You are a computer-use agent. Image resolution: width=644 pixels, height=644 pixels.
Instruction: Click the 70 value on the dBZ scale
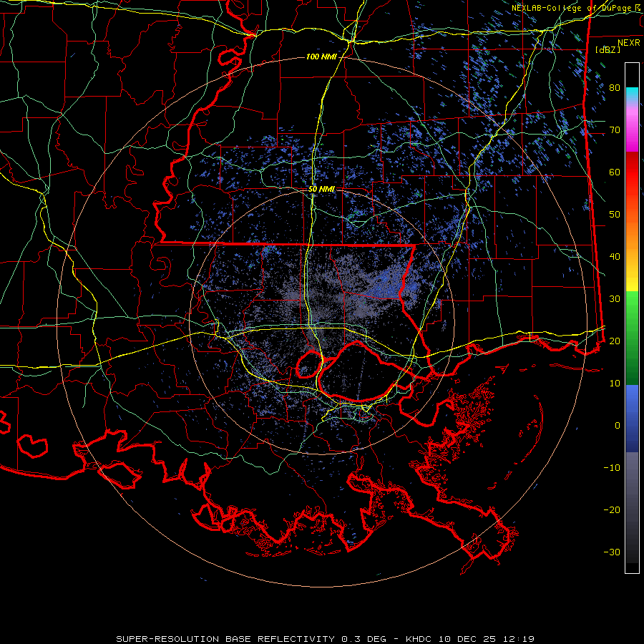pyautogui.click(x=615, y=130)
